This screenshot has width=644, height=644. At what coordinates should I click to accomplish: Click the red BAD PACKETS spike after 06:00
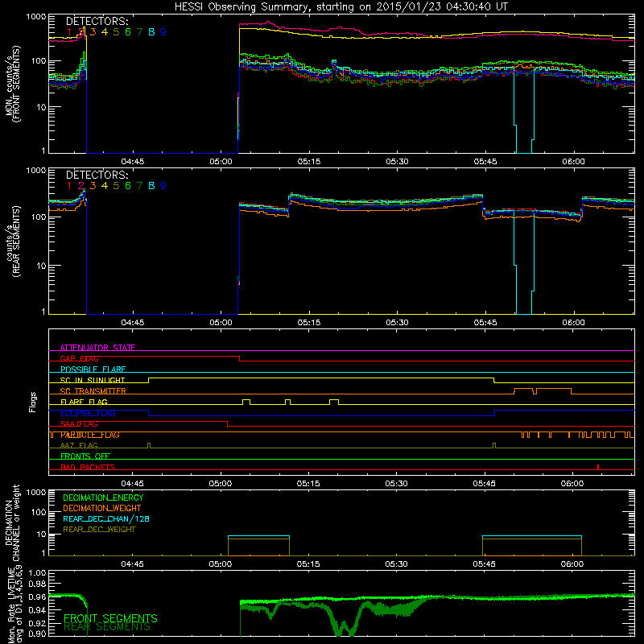pos(598,467)
